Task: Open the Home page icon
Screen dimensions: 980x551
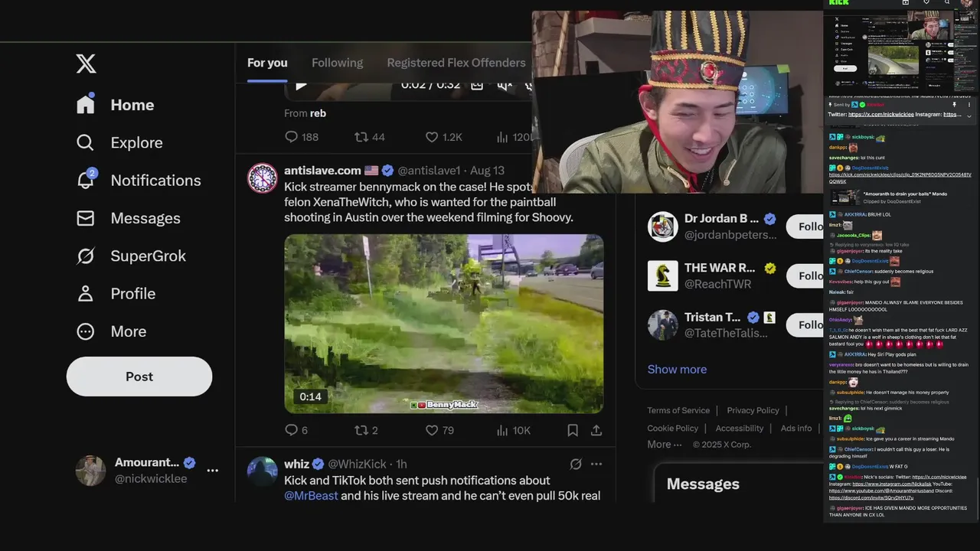Action: coord(86,104)
